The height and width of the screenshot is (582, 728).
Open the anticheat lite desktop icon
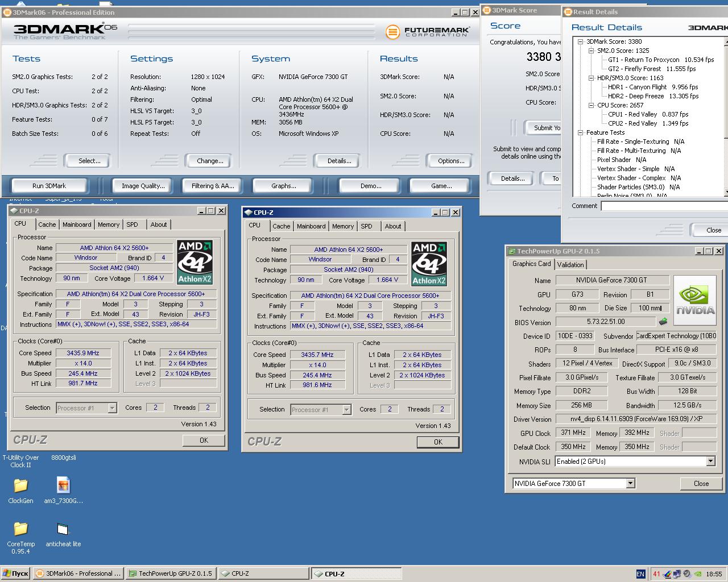pyautogui.click(x=63, y=529)
